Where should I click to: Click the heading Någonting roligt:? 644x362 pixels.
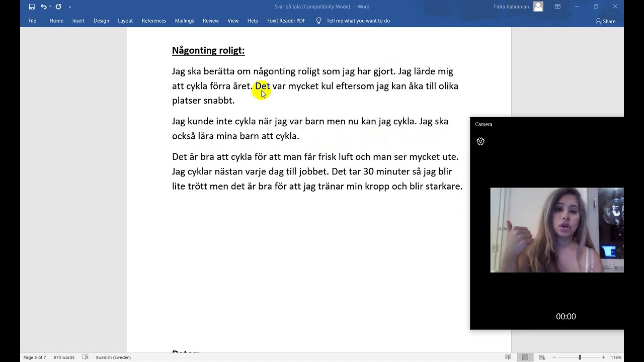point(208,50)
